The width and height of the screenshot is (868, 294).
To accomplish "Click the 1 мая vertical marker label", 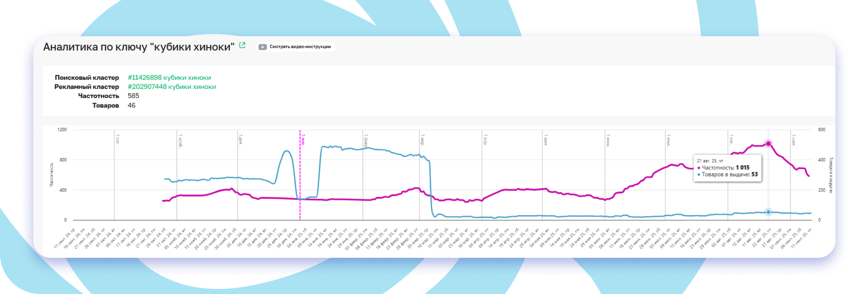I will tap(546, 140).
